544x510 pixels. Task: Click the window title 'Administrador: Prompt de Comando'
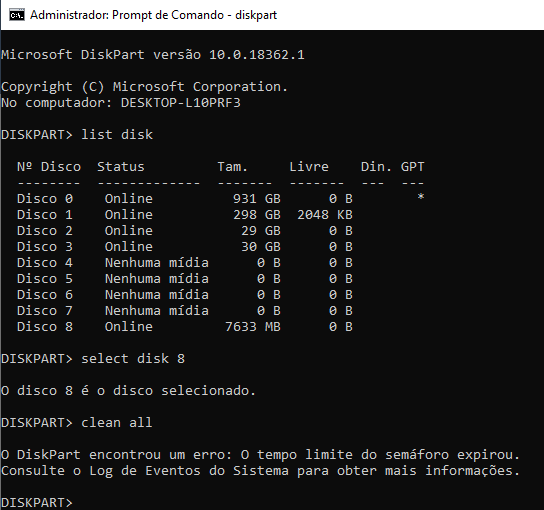pyautogui.click(x=127, y=15)
